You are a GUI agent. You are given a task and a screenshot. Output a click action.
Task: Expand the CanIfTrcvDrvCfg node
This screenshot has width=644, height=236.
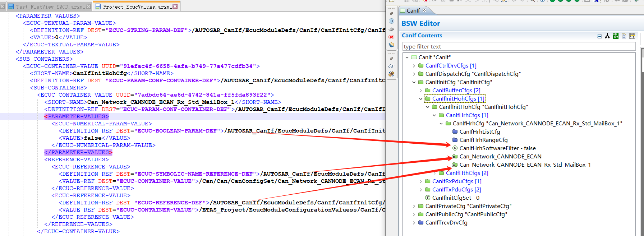click(414, 222)
